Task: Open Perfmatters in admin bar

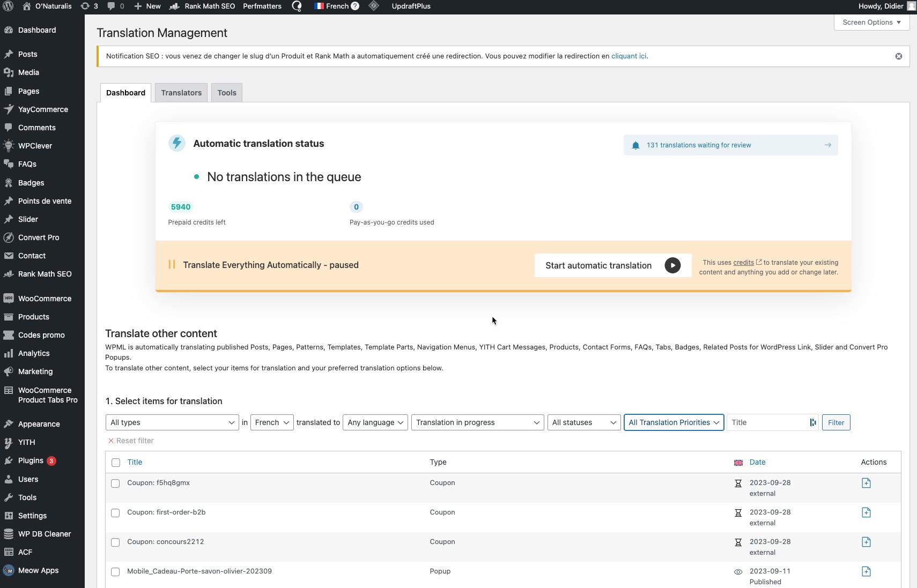Action: coord(262,6)
